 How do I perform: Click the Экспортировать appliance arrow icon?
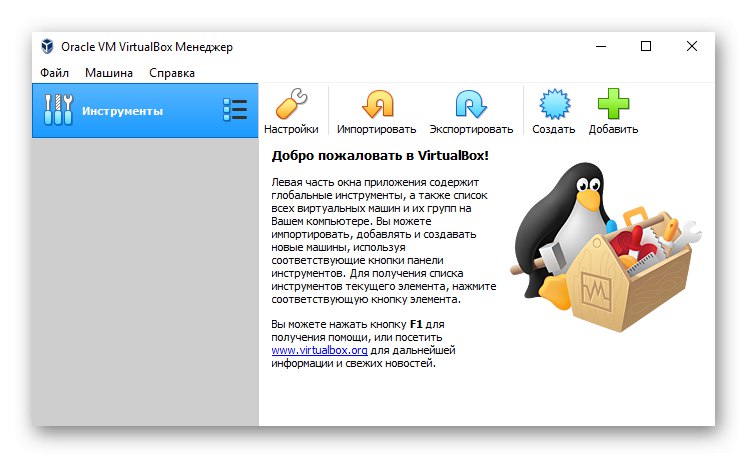[471, 103]
